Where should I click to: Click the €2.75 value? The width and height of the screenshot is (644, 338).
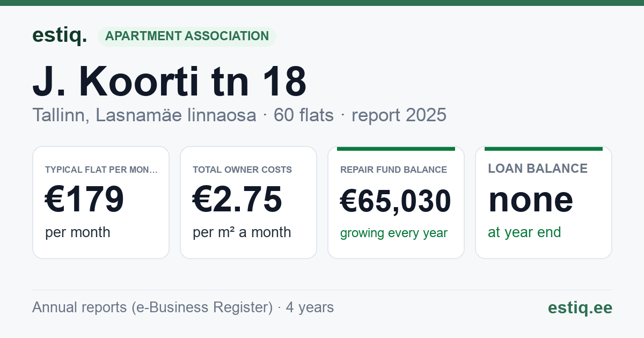237,200
